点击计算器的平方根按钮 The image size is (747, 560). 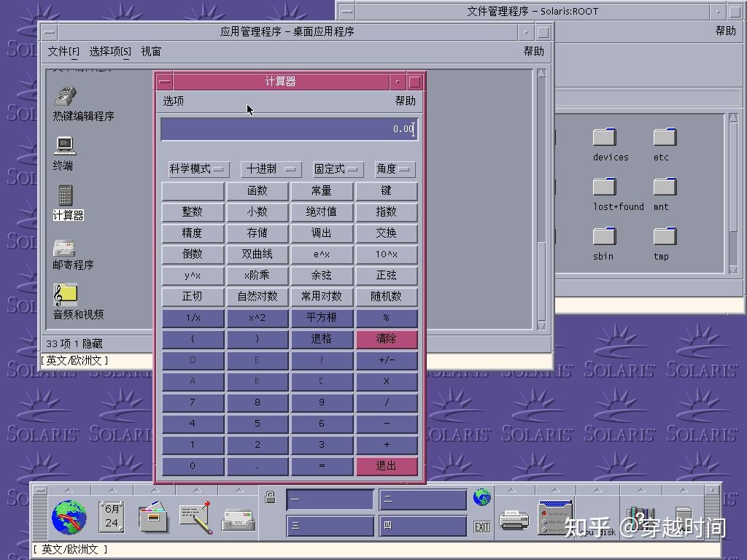[322, 318]
